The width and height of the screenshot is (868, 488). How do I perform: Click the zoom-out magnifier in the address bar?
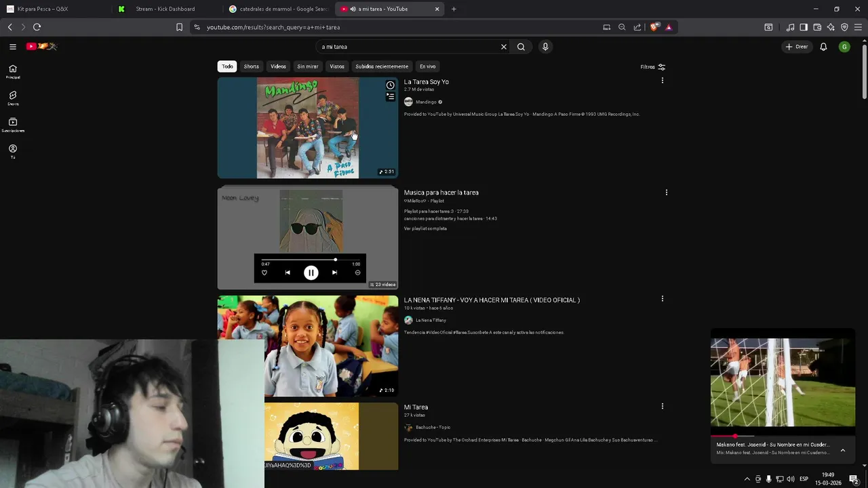tap(622, 27)
